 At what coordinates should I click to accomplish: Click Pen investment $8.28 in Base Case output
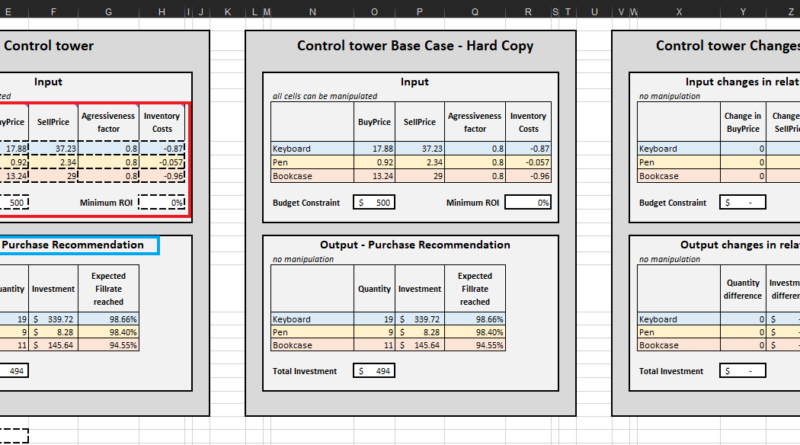click(419, 332)
